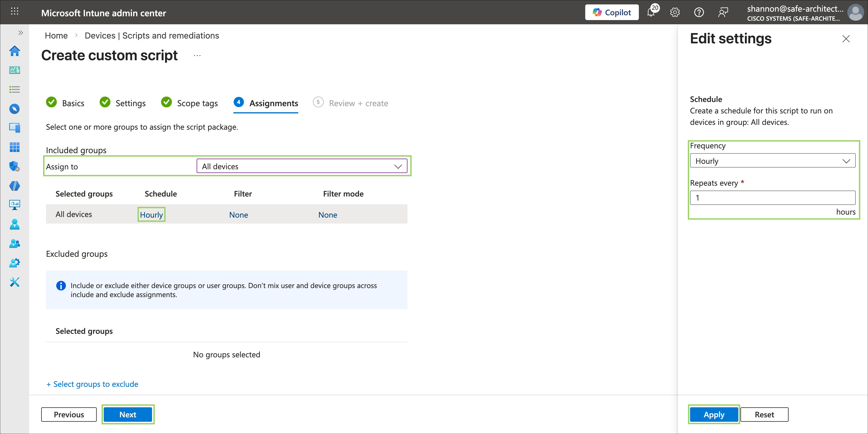
Task: Open the Explorer compass icon in sidebar
Action: click(14, 109)
